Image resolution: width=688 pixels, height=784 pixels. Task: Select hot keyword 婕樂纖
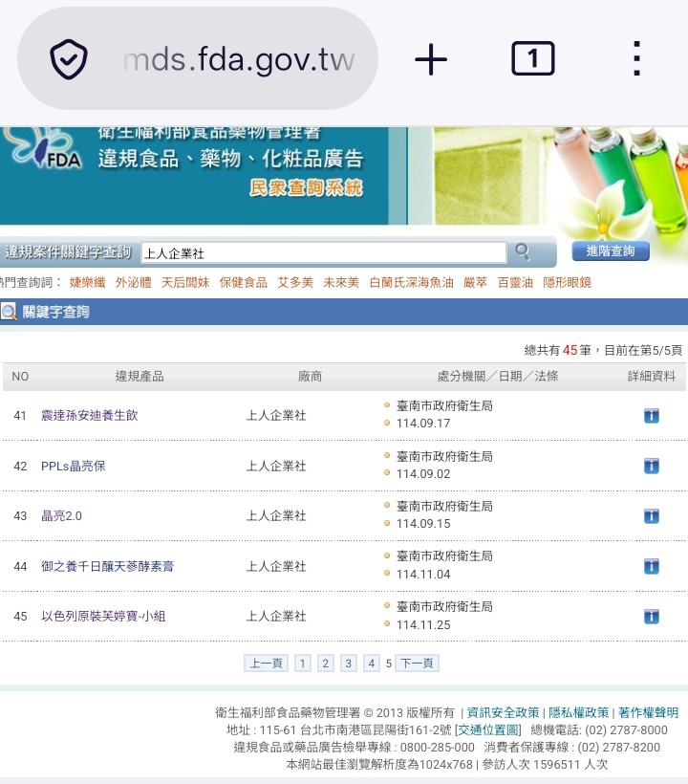coord(88,282)
